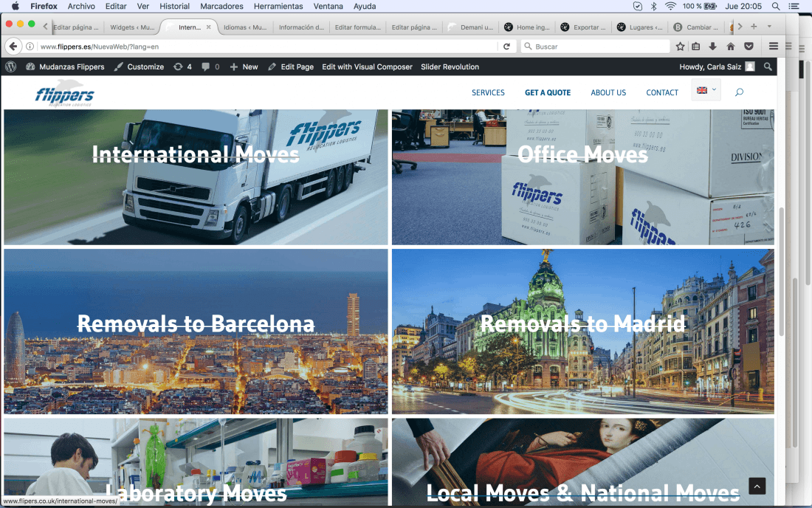Click GET A QUOTE link
Viewport: 812px width, 508px height.
(548, 92)
